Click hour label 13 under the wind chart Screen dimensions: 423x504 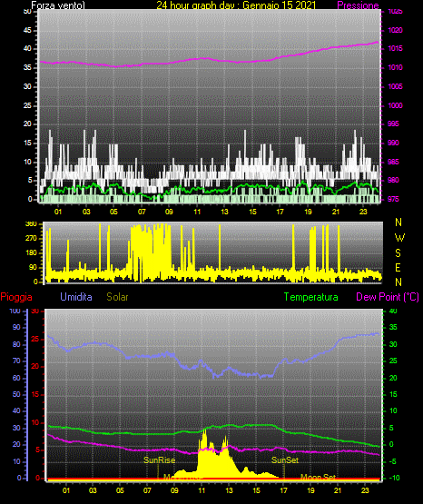pyautogui.click(x=224, y=212)
